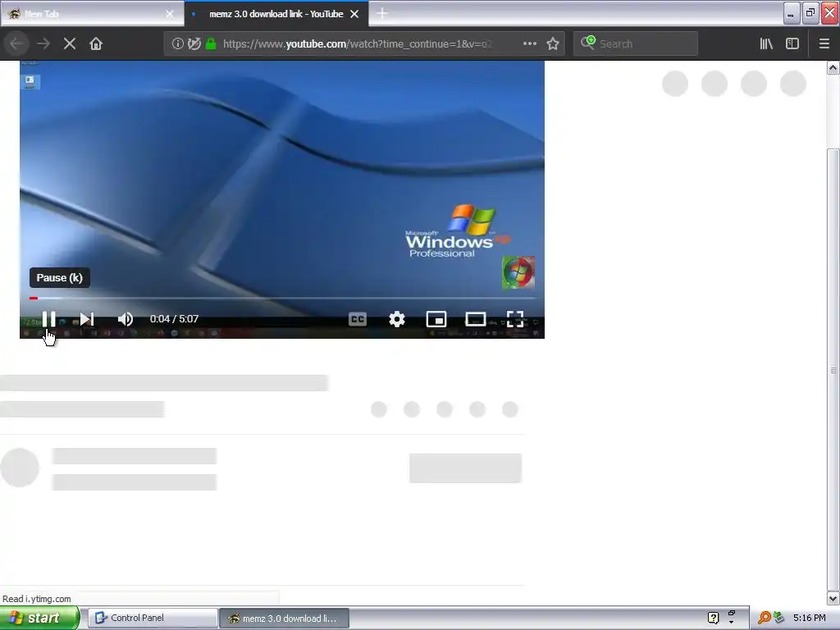Viewport: 840px width, 630px height.
Task: Go forward in browser history
Action: click(43, 44)
